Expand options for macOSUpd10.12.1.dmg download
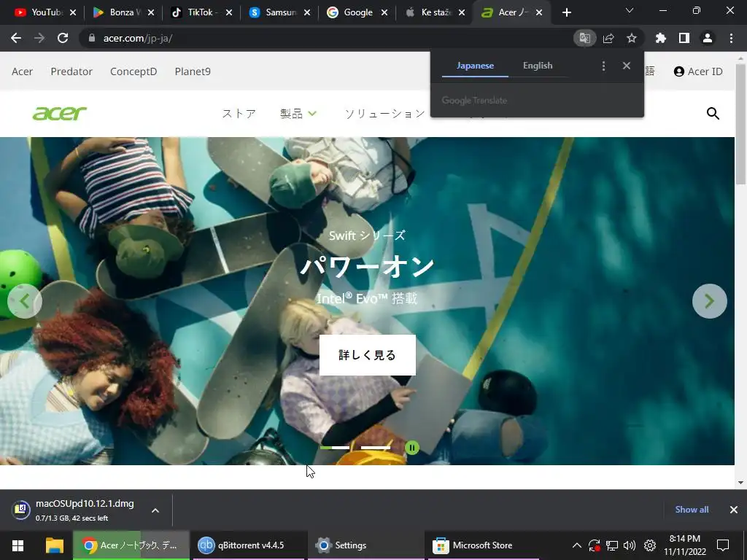 pyautogui.click(x=155, y=510)
